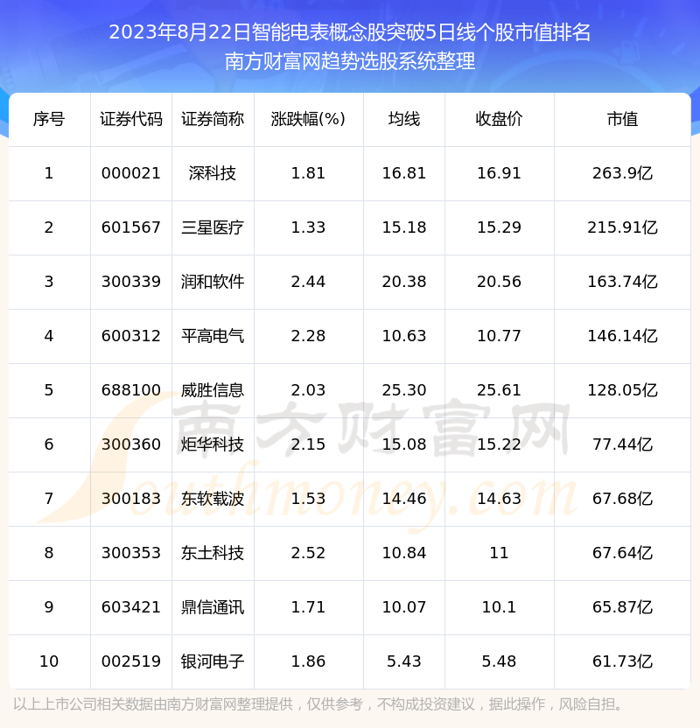Select stock code 300183
This screenshot has height=728, width=700.
[x=131, y=499]
